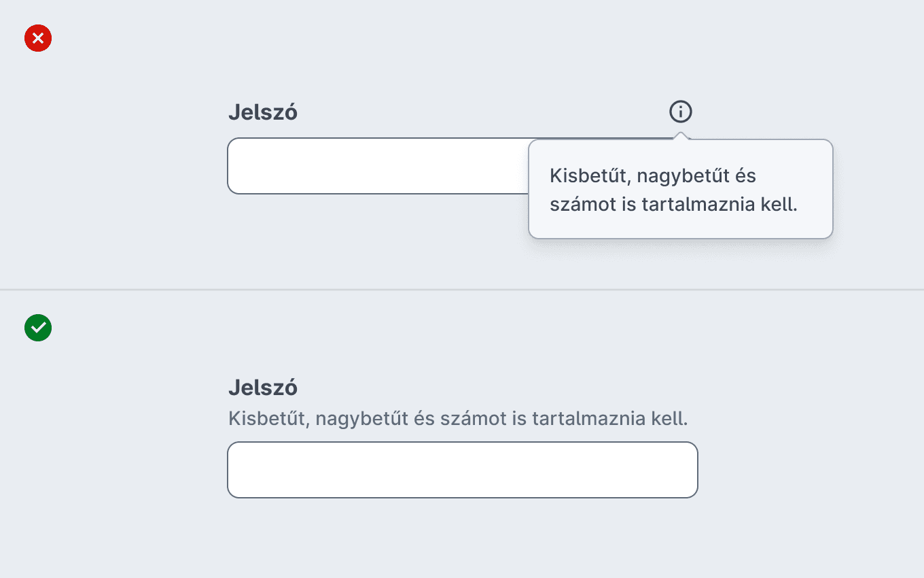This screenshot has width=924, height=578.
Task: Click the word 'számot' in the lower helper text
Action: pyautogui.click(x=472, y=418)
